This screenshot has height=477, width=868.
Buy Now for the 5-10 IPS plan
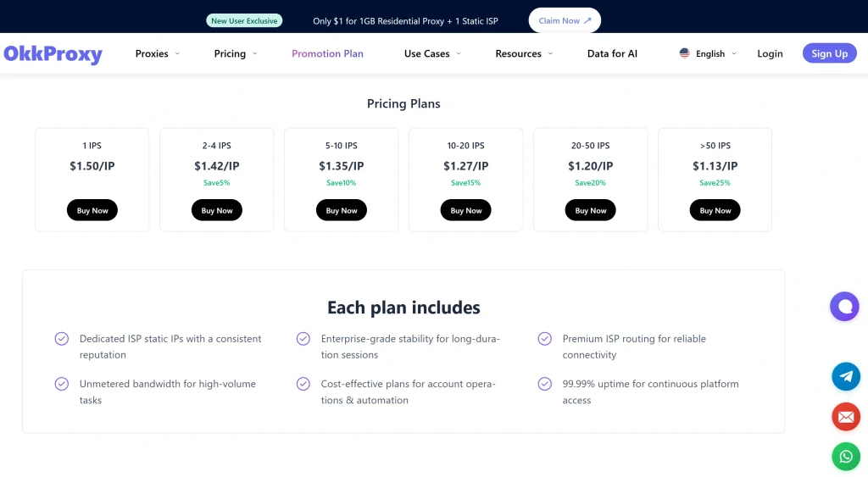pos(342,210)
